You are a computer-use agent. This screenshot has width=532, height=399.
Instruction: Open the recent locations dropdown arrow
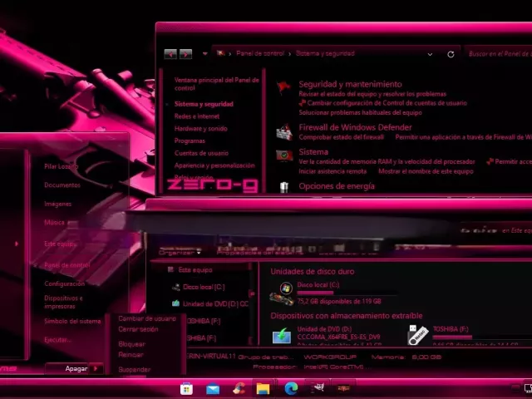(205, 53)
